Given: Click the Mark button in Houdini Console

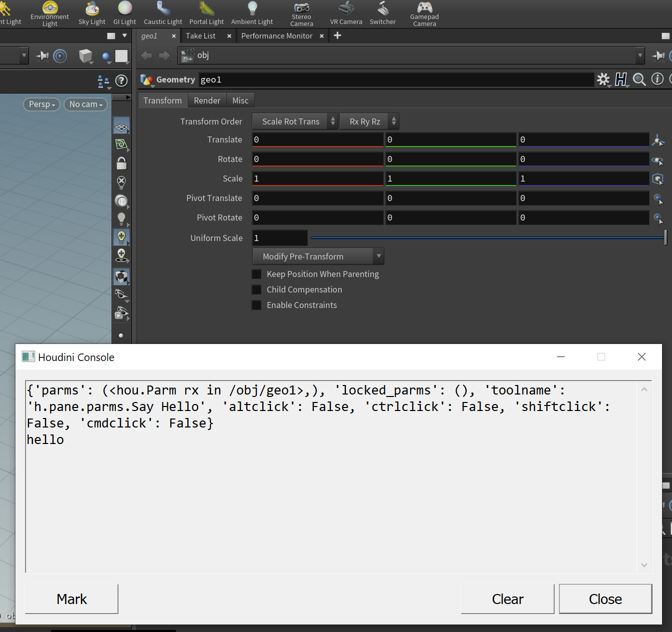Looking at the screenshot, I should 71,599.
